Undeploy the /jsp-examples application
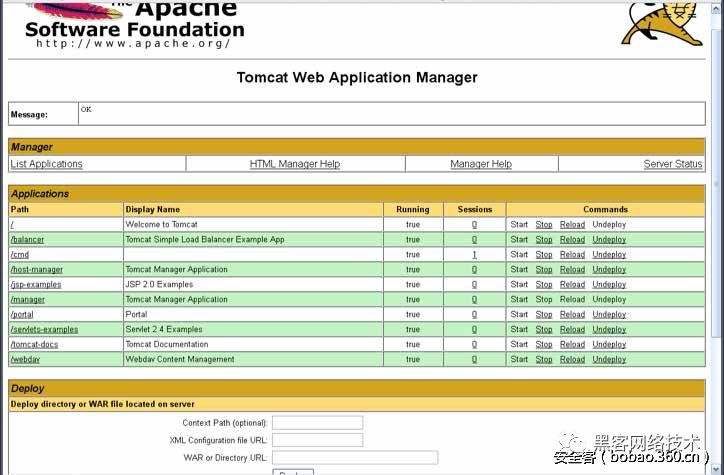 point(609,284)
